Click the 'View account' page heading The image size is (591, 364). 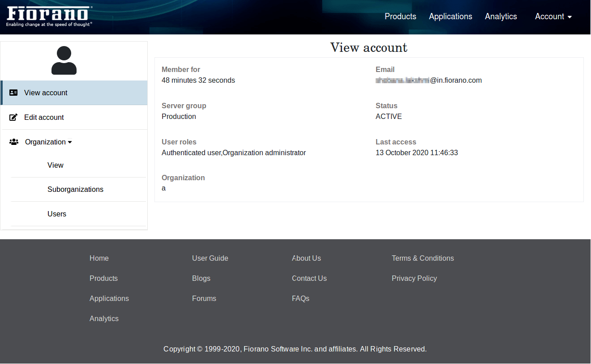(369, 47)
